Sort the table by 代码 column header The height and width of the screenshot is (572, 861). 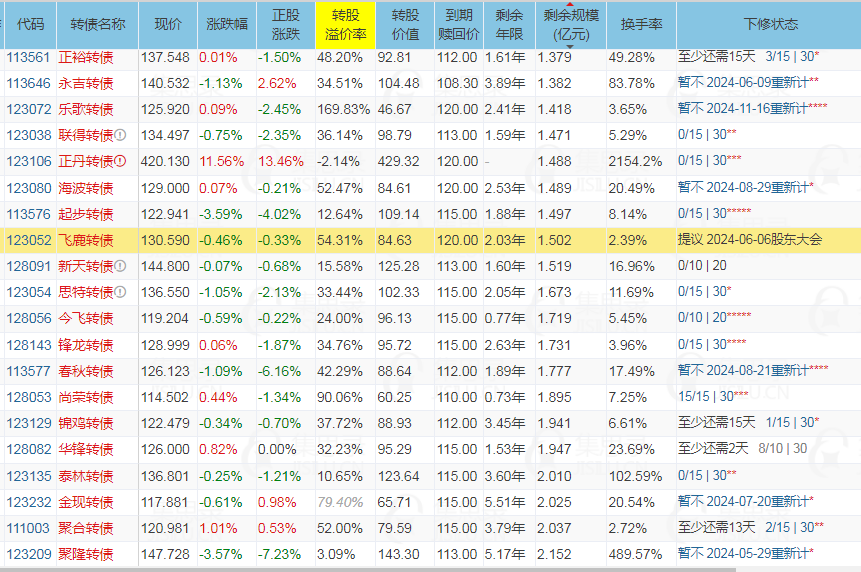[30, 25]
